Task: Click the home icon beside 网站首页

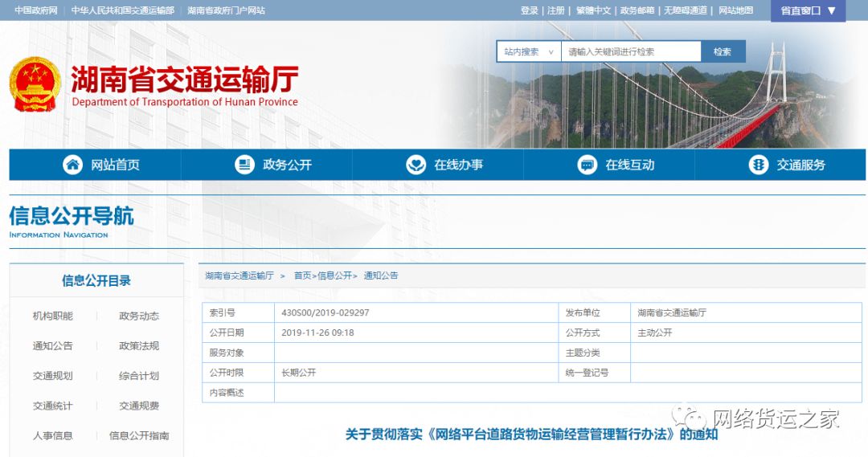Action: [x=73, y=165]
